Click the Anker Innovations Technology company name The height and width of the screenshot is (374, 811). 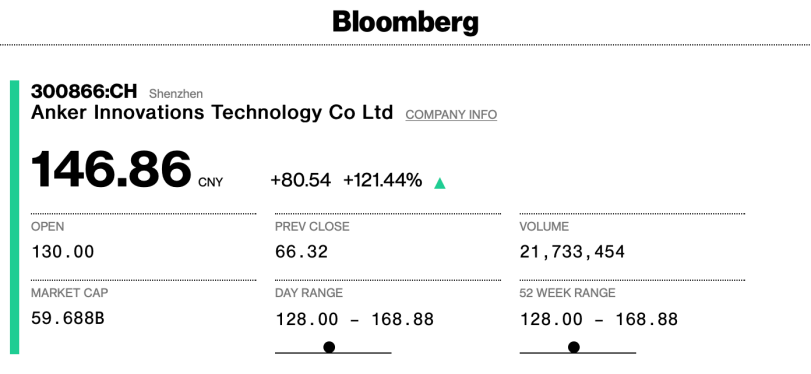[x=212, y=112]
